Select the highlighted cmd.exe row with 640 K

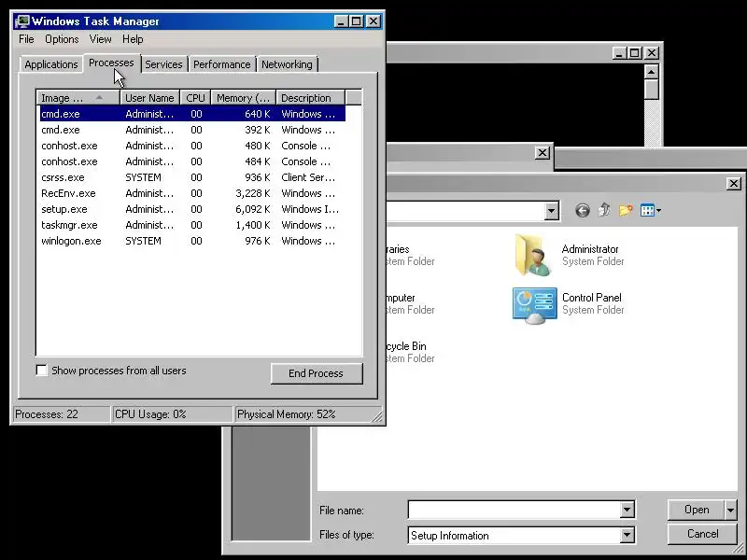click(192, 114)
